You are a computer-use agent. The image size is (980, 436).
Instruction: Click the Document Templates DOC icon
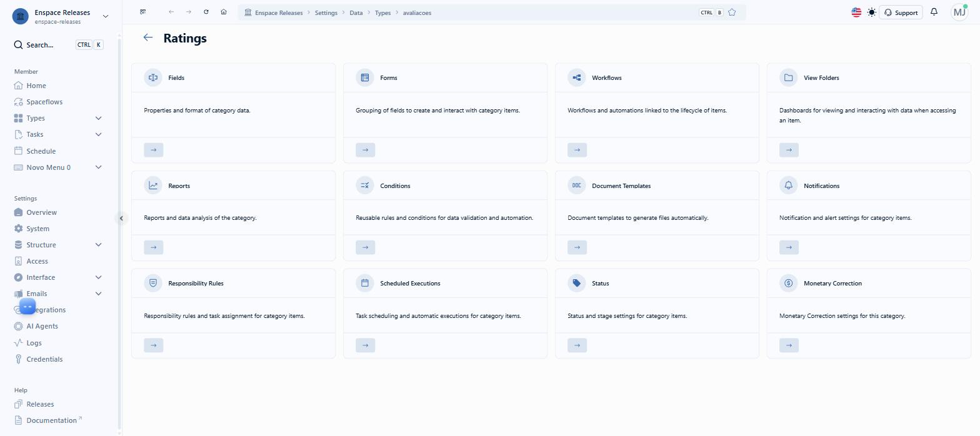[x=577, y=186]
